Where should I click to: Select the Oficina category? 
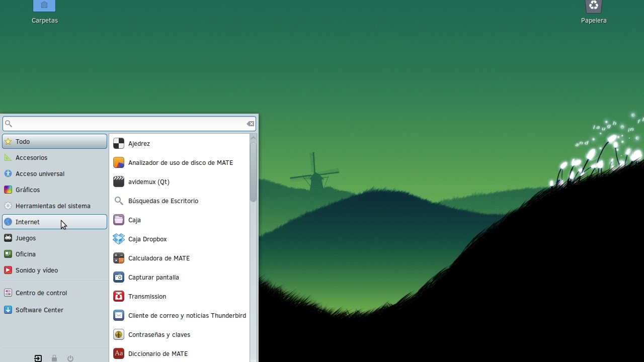(54, 254)
